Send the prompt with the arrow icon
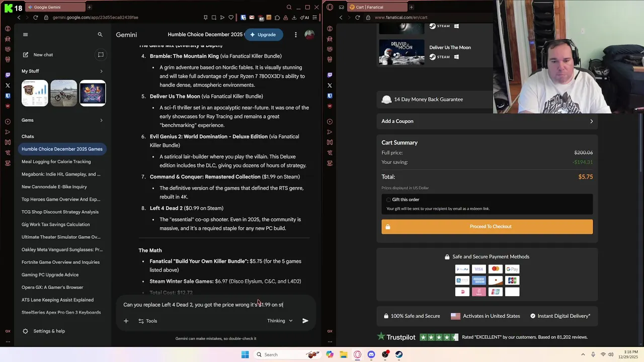644x362 pixels. click(x=305, y=321)
